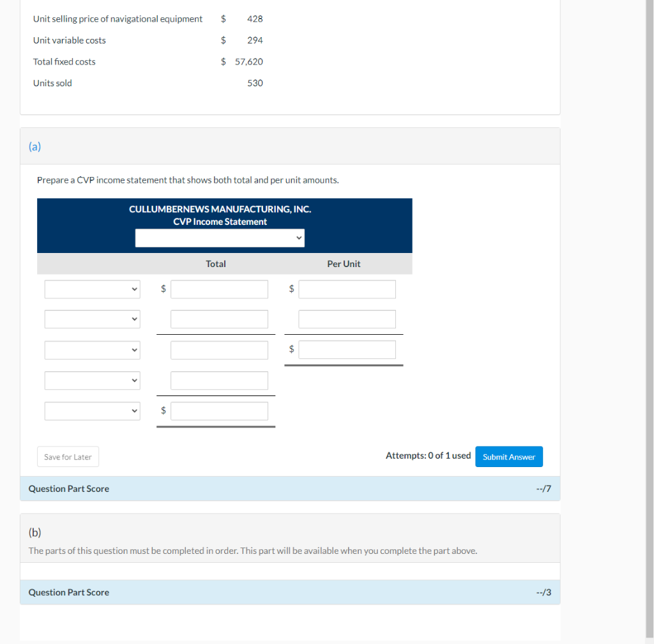Click the Save for Later button
654x644 pixels.
pyautogui.click(x=68, y=456)
